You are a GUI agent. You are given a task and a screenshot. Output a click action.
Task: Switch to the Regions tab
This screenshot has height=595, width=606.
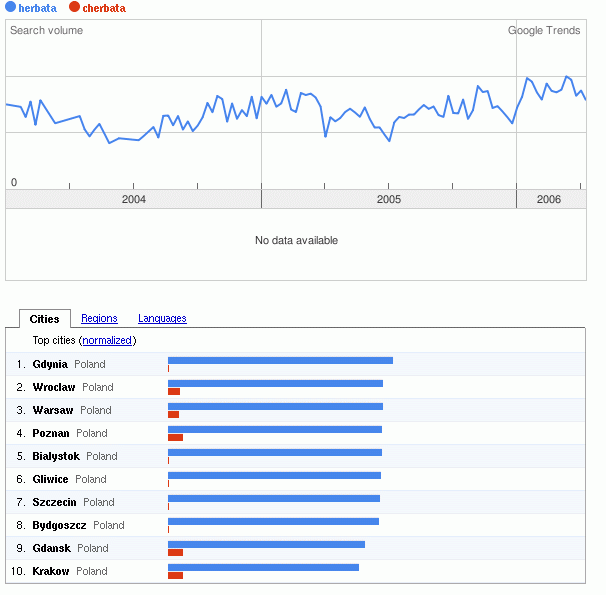coord(99,319)
